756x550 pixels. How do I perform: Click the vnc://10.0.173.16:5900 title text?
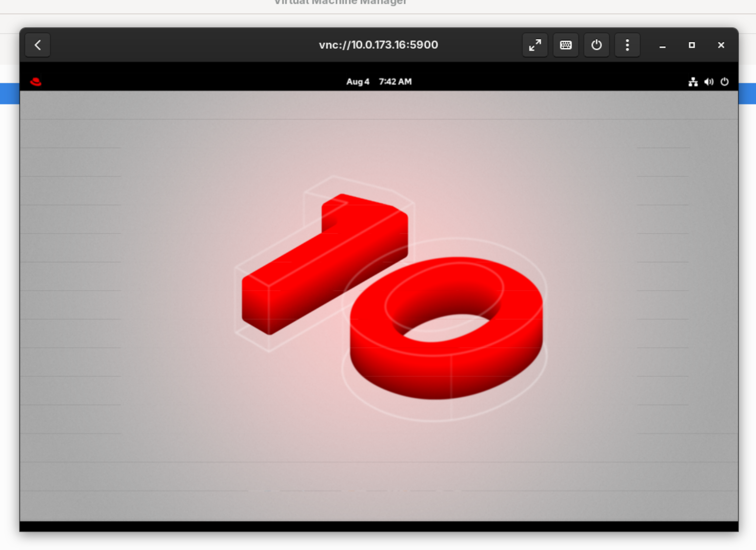pyautogui.click(x=378, y=45)
